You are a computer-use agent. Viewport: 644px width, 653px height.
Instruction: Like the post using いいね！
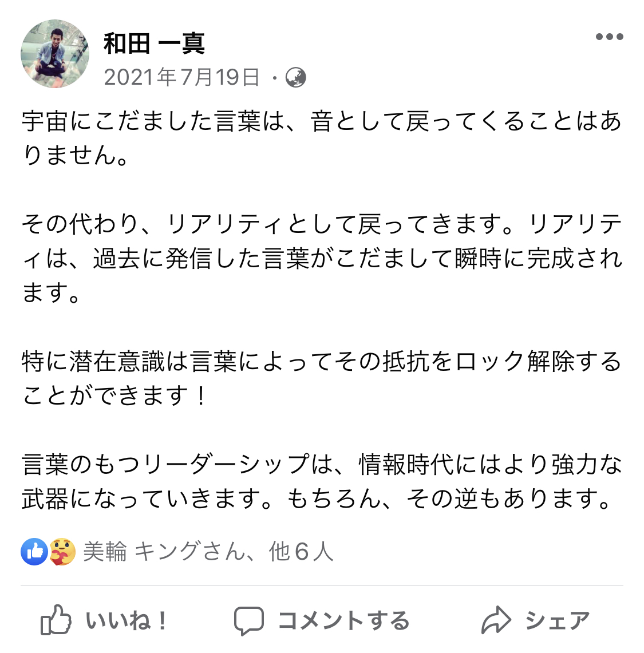[x=125, y=619]
